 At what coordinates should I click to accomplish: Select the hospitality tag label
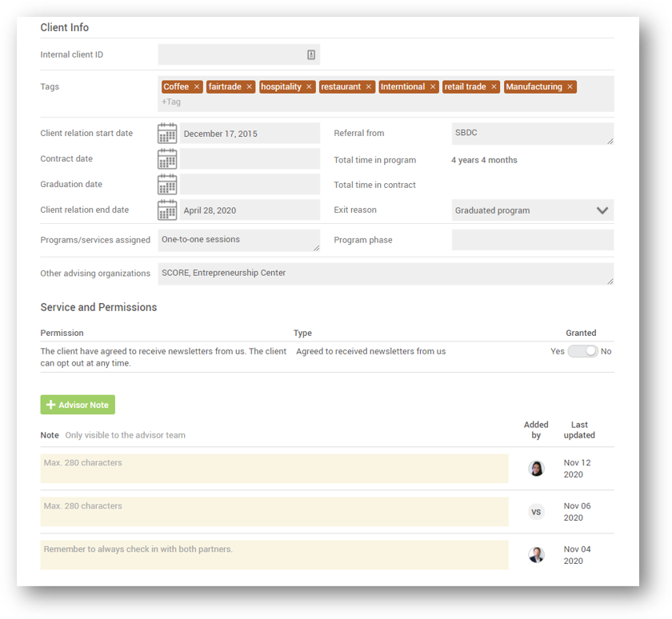click(x=281, y=86)
